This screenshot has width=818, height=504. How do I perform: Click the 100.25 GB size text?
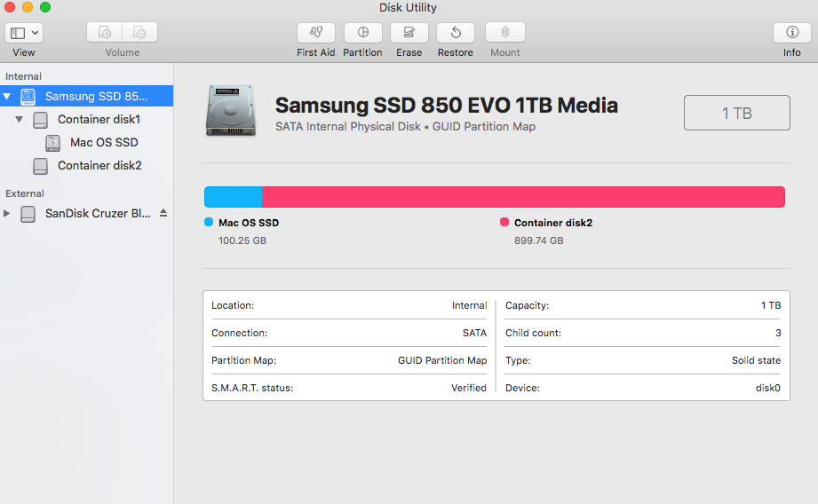pos(242,240)
